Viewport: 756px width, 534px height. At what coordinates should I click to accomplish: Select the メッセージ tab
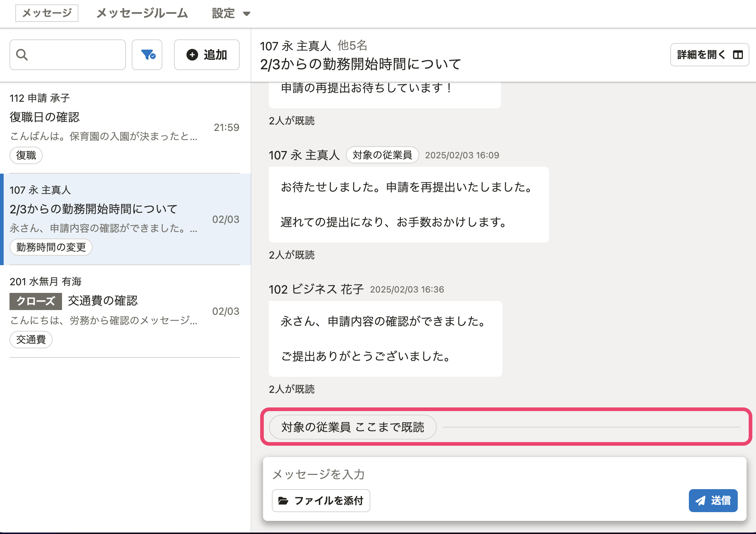pyautogui.click(x=47, y=13)
